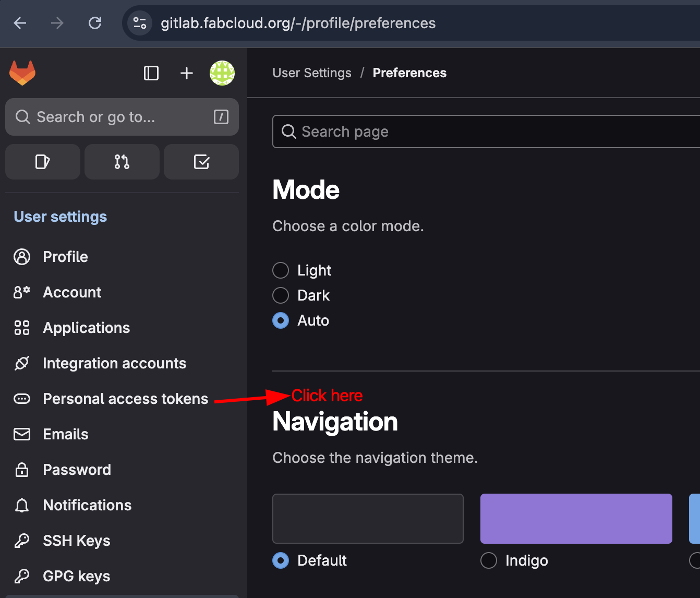This screenshot has height=598, width=700.
Task: Pick the purple Indigo theme swatch
Action: tap(576, 519)
